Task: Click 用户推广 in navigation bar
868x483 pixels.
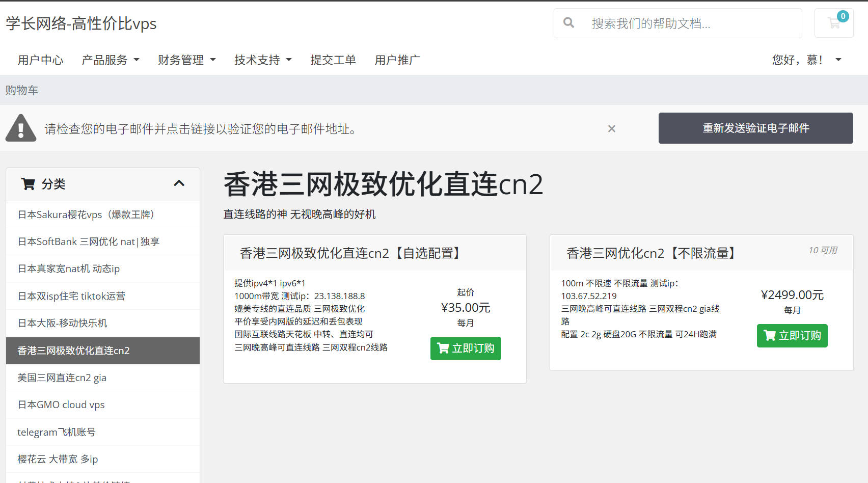Action: pyautogui.click(x=397, y=60)
